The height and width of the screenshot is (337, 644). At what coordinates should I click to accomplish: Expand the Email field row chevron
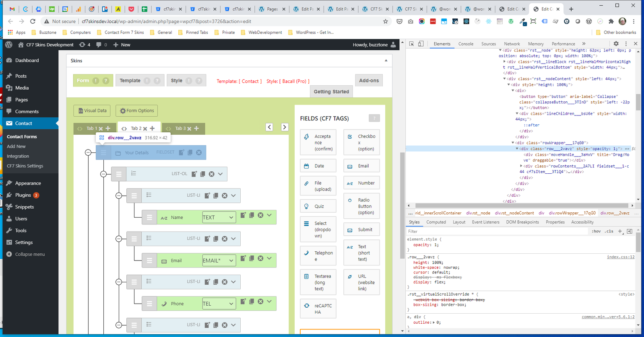[x=269, y=258]
